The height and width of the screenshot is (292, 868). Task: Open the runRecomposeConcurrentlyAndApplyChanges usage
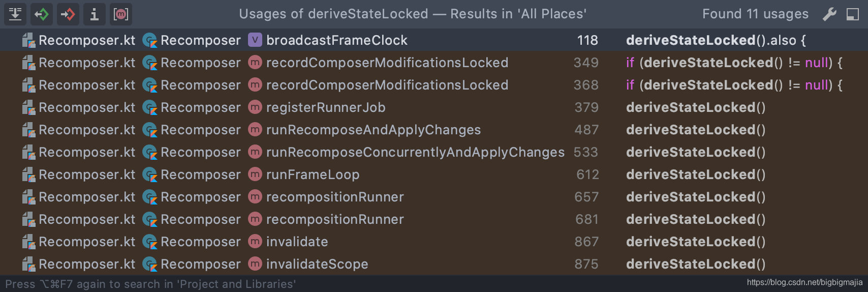pyautogui.click(x=415, y=152)
